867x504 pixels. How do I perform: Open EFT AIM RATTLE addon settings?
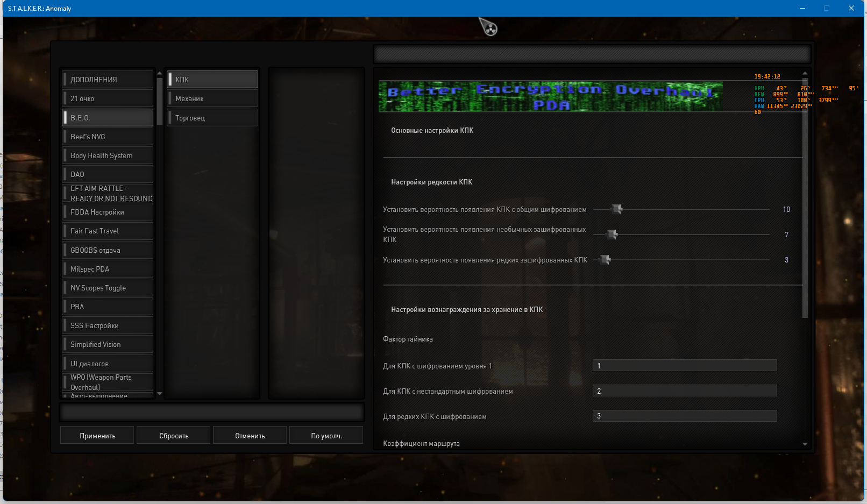click(108, 194)
